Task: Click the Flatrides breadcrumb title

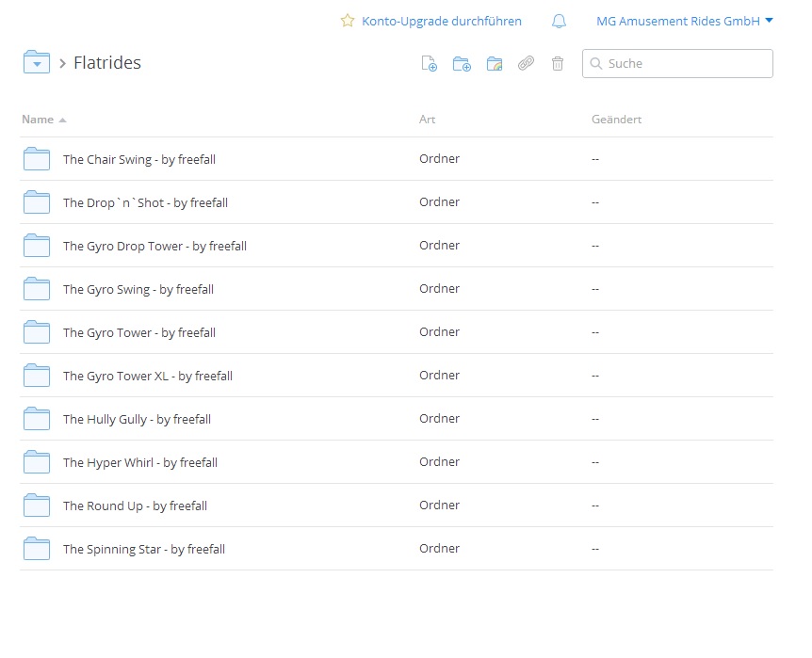Action: pyautogui.click(x=107, y=63)
